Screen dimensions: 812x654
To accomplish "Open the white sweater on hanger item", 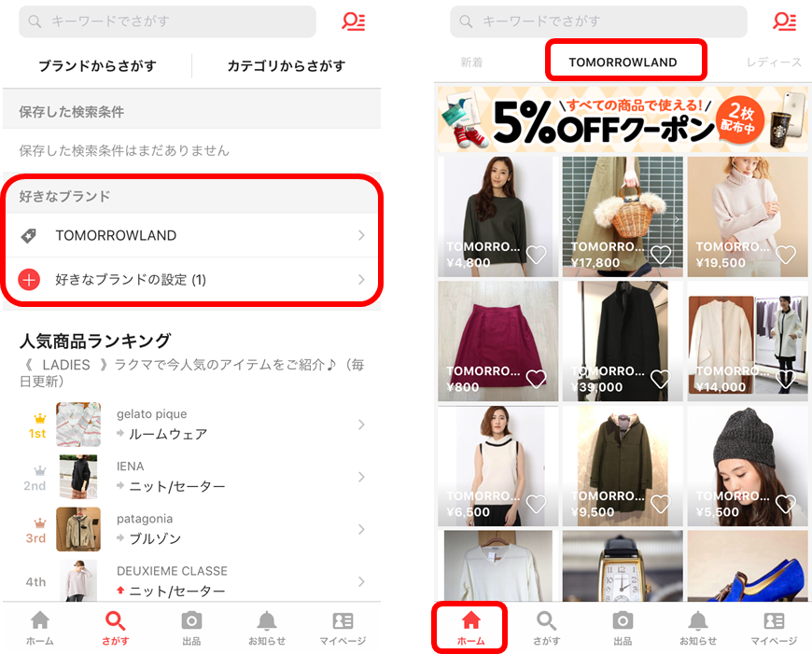I will click(497, 565).
